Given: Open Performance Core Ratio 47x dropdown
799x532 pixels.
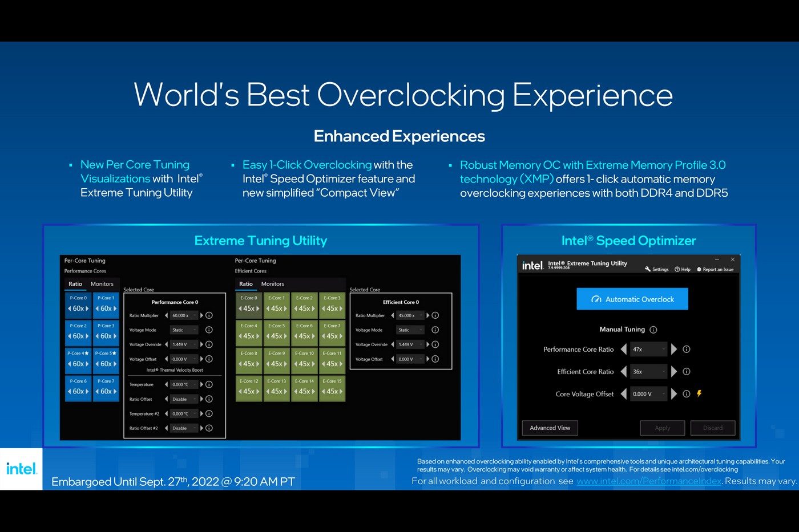Looking at the screenshot, I should pos(649,349).
